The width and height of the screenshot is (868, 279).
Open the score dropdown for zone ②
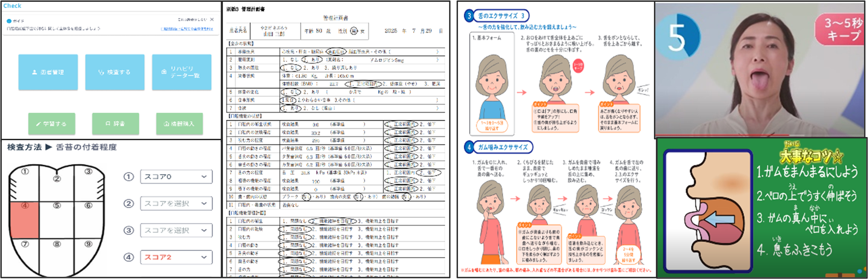tap(176, 203)
